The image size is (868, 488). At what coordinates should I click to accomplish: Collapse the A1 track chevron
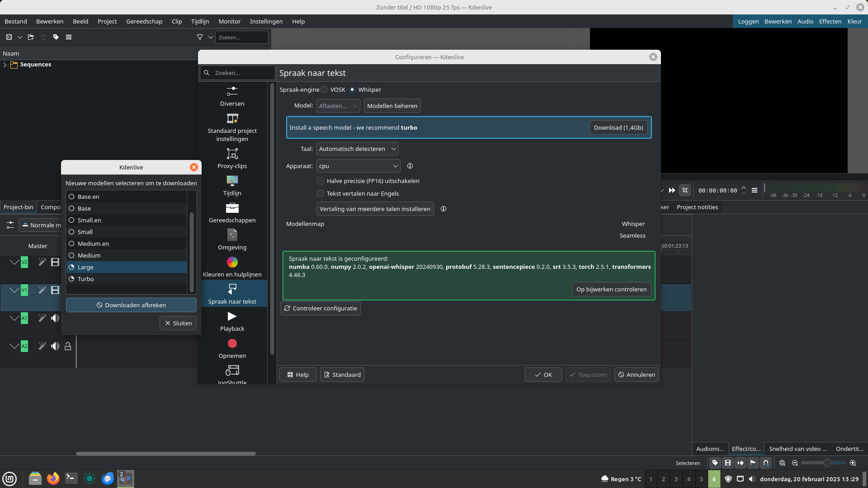tap(14, 318)
